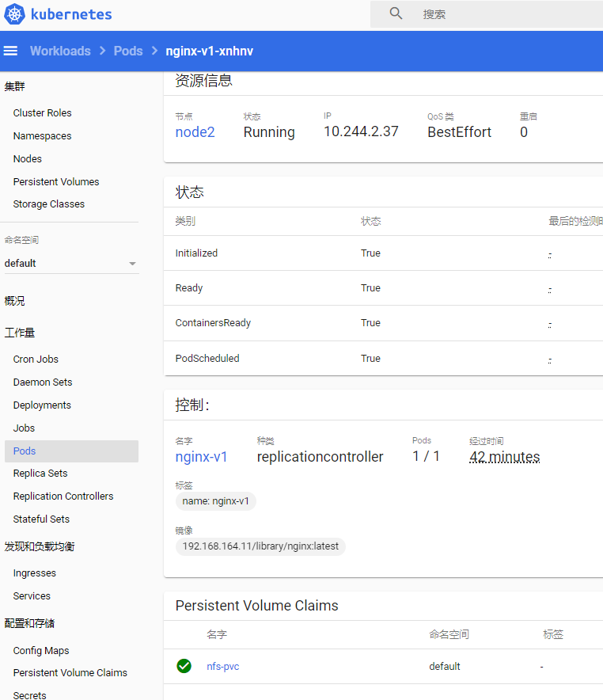This screenshot has height=700, width=603.
Task: Open Nodes in sidebar
Action: (x=28, y=159)
